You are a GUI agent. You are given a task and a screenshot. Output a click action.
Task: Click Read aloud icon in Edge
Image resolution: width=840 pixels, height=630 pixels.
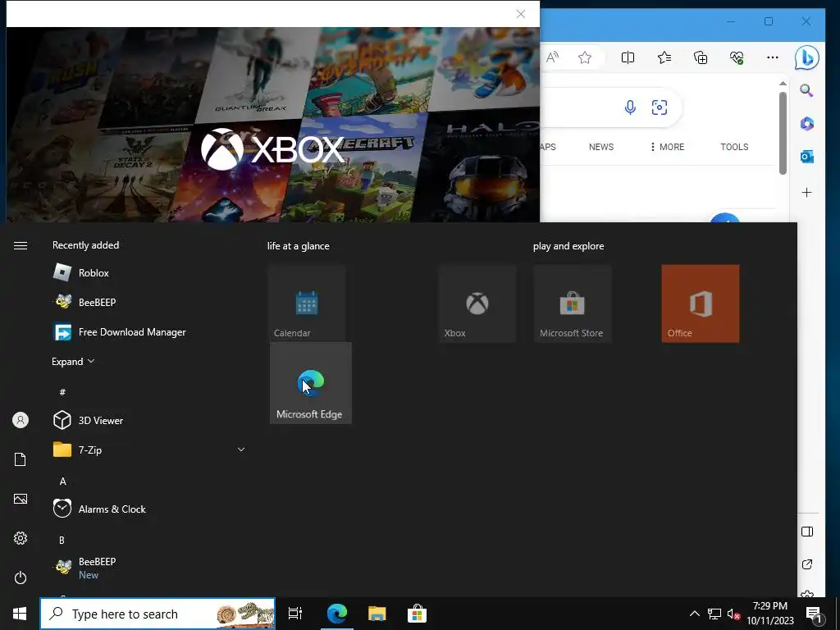[552, 57]
